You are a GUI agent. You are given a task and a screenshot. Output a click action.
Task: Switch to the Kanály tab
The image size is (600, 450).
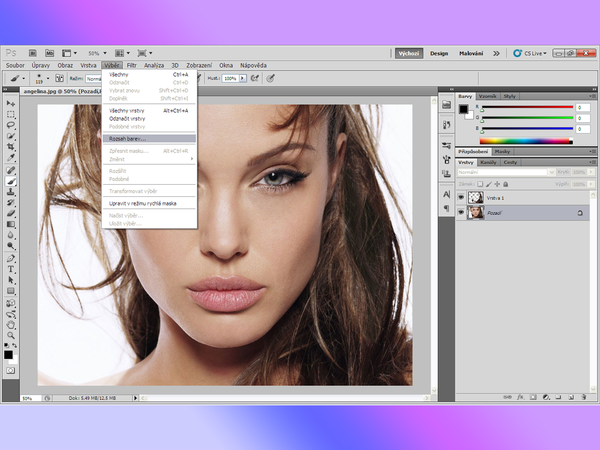[489, 162]
